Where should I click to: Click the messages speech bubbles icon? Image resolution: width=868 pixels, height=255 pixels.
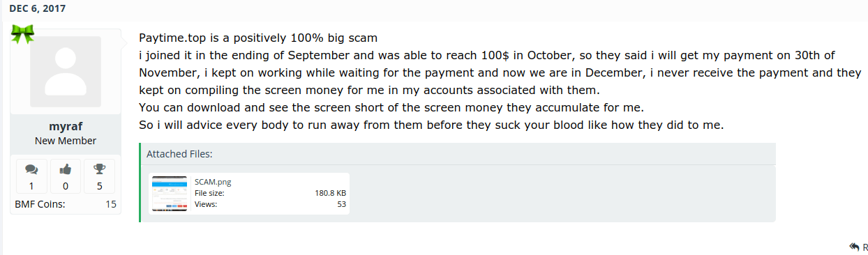(x=31, y=169)
